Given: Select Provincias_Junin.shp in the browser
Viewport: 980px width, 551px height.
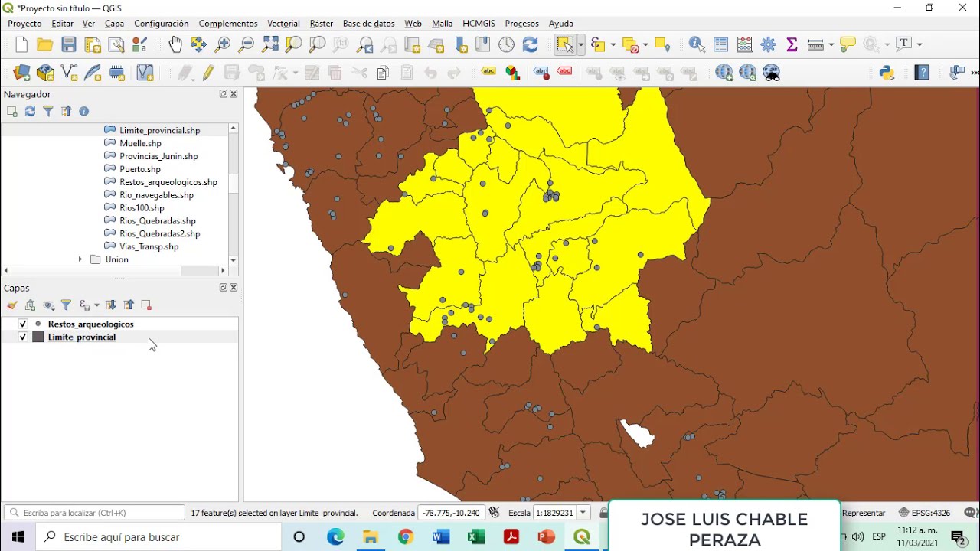Looking at the screenshot, I should tap(158, 156).
